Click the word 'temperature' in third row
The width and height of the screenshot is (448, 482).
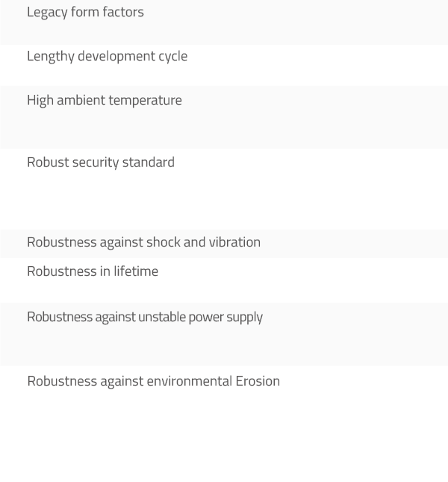point(146,101)
